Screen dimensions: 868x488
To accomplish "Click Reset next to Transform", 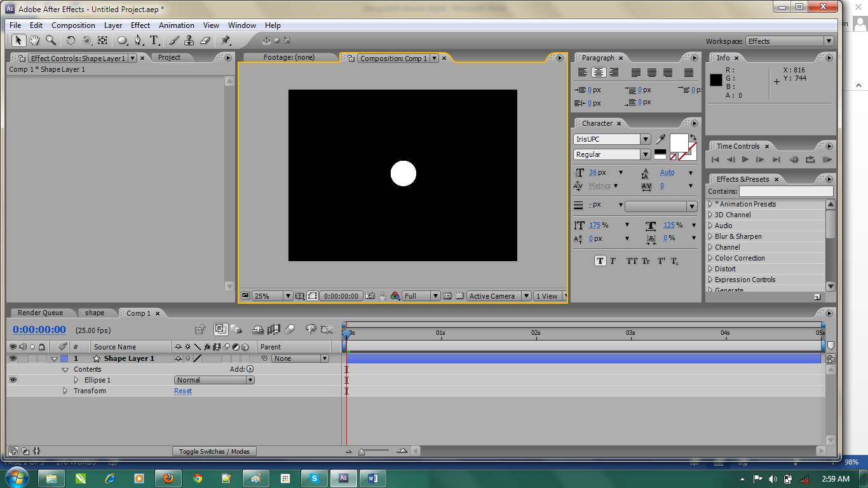I will (182, 391).
